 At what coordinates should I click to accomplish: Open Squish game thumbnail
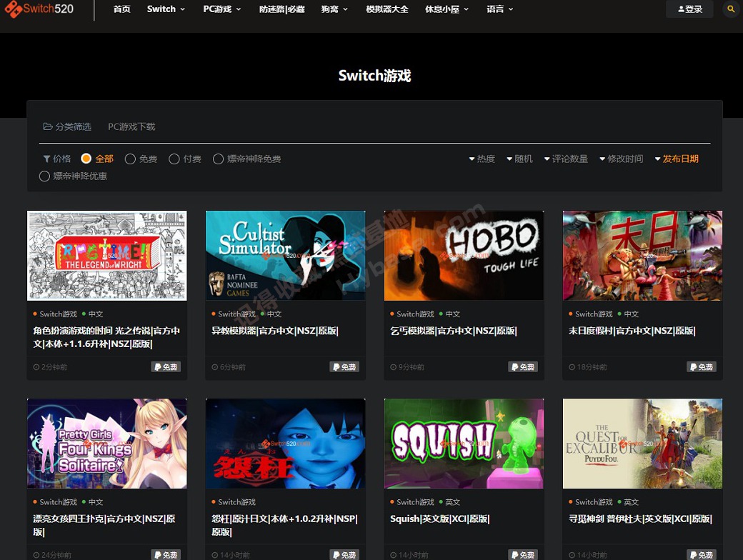point(464,444)
